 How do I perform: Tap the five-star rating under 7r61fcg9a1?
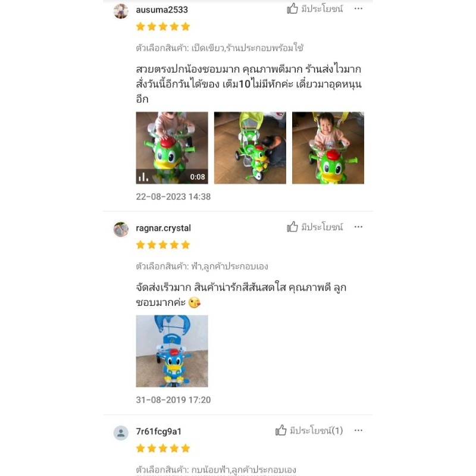click(163, 448)
